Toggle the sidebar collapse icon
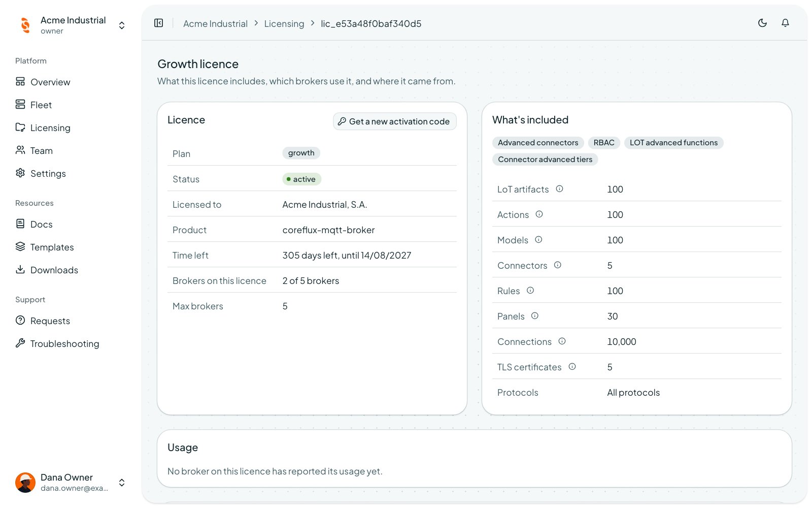 (x=158, y=23)
